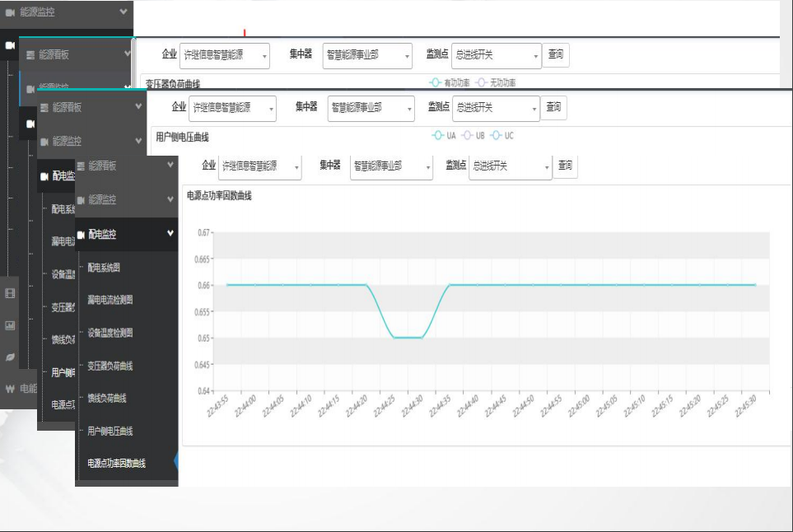The width and height of the screenshot is (793, 532).
Task: Click the camera icon beside 配电监控 in the front sidebar
Action: point(81,235)
